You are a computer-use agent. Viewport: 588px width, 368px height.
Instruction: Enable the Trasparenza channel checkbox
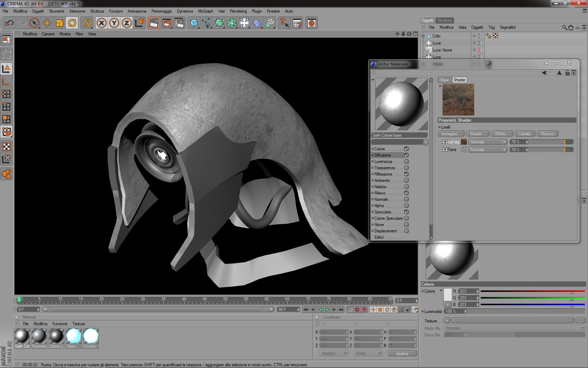(x=406, y=168)
